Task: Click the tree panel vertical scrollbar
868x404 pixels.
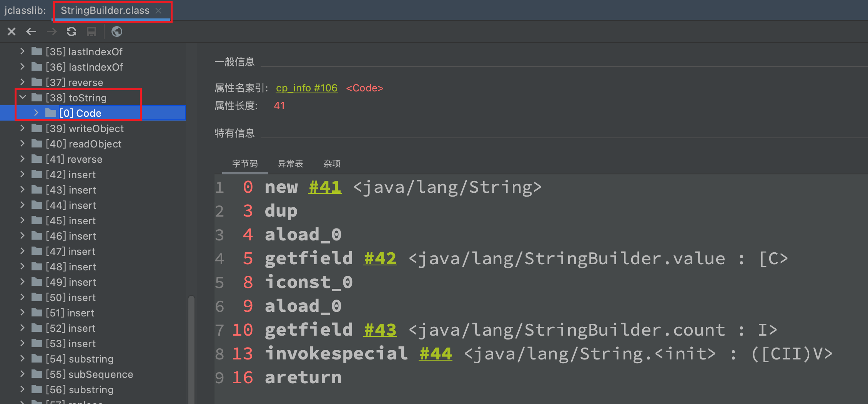Action: click(x=191, y=349)
